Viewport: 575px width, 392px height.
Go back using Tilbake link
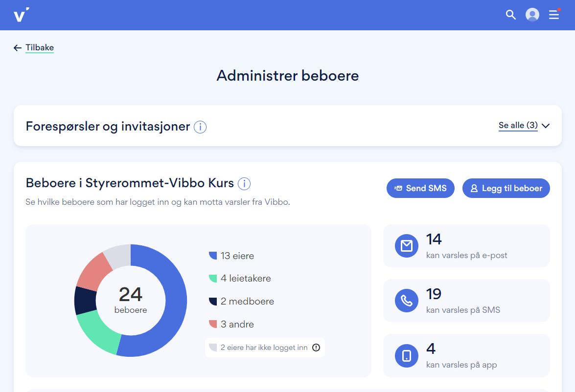point(40,47)
